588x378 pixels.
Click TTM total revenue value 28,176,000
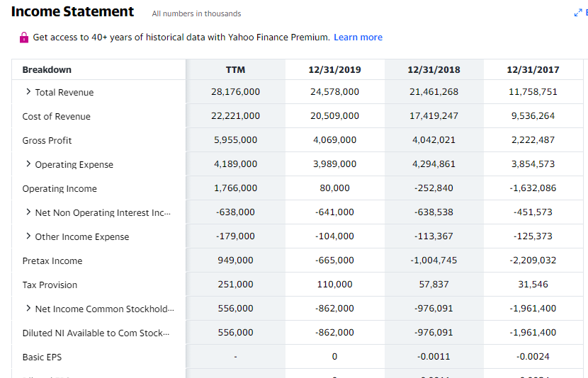(x=235, y=92)
